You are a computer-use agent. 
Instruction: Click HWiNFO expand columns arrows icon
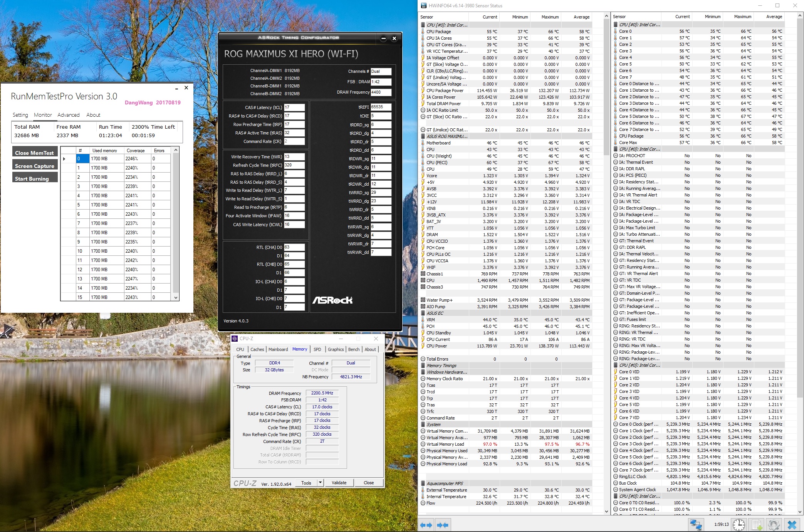coord(426,525)
